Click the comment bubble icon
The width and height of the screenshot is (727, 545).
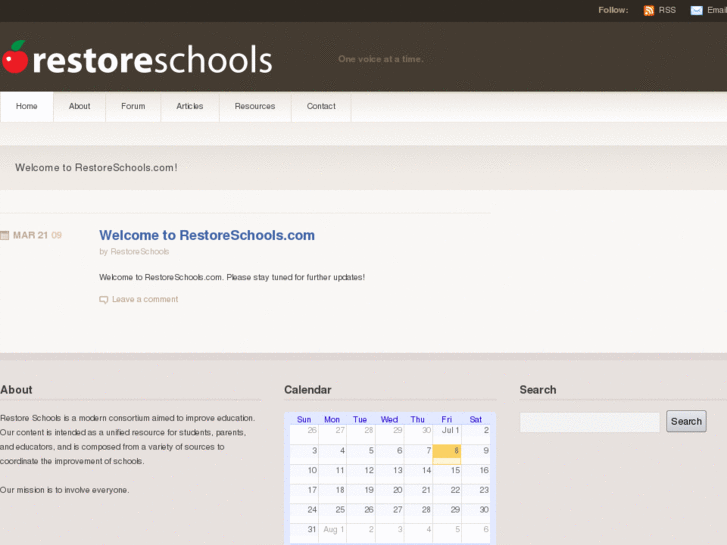(103, 300)
